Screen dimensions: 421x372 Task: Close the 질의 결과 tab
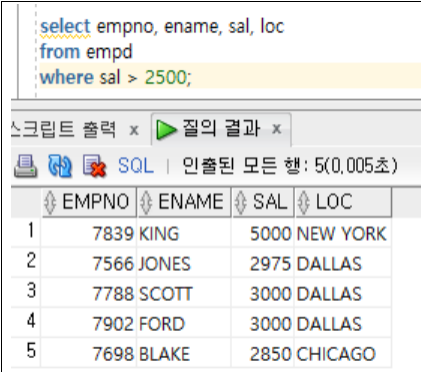pos(277,129)
